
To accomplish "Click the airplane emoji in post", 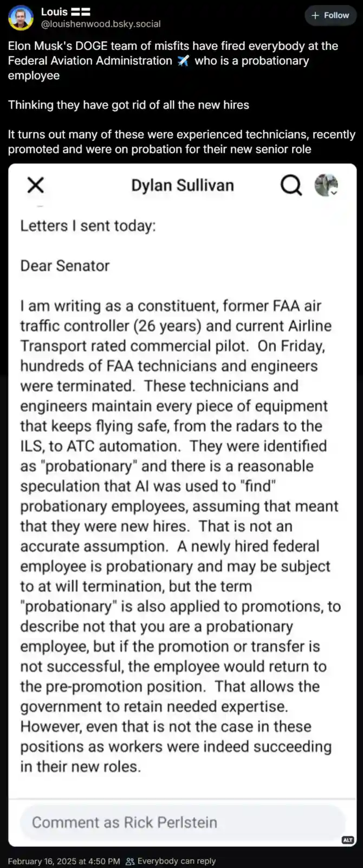I will click(184, 61).
